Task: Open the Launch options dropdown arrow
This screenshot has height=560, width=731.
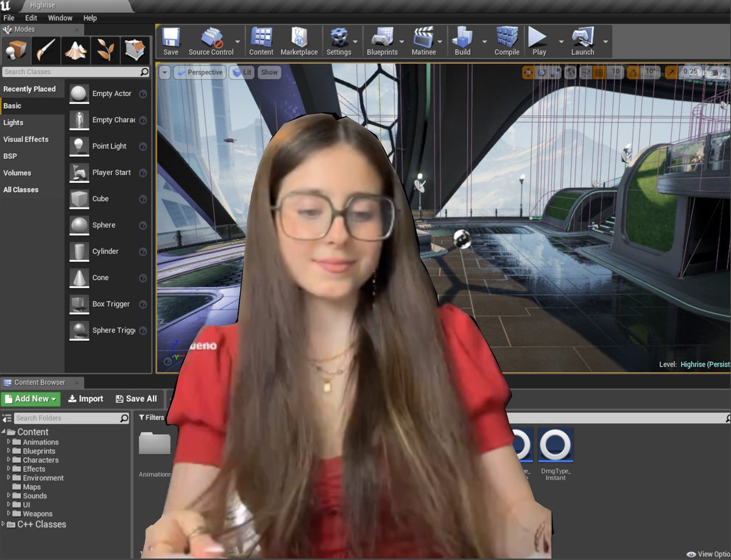Action: (x=605, y=42)
